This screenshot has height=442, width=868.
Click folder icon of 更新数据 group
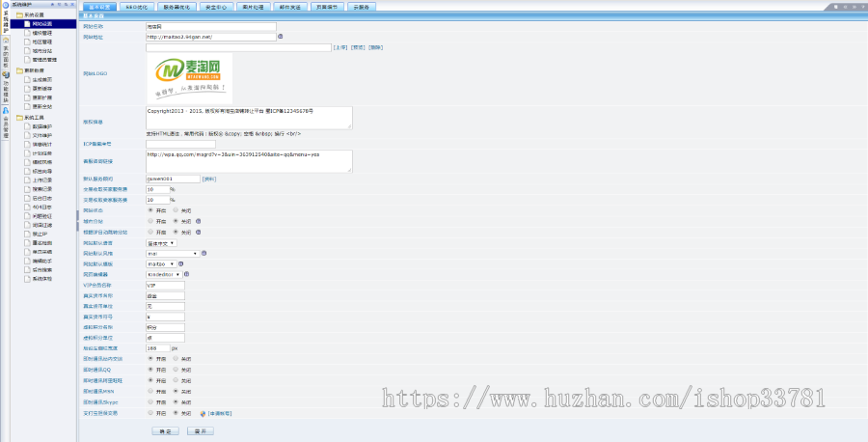click(19, 70)
